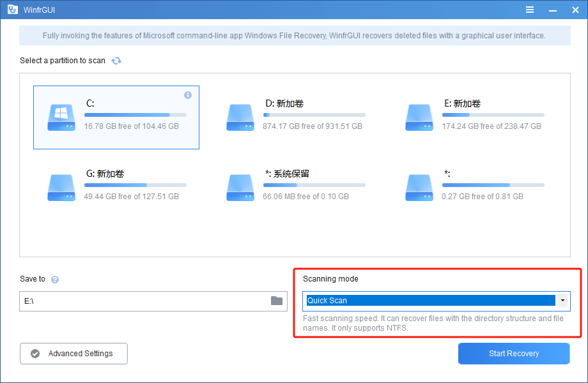This screenshot has width=588, height=383.
Task: Click the "G: 新加卷" label
Action: click(x=105, y=174)
